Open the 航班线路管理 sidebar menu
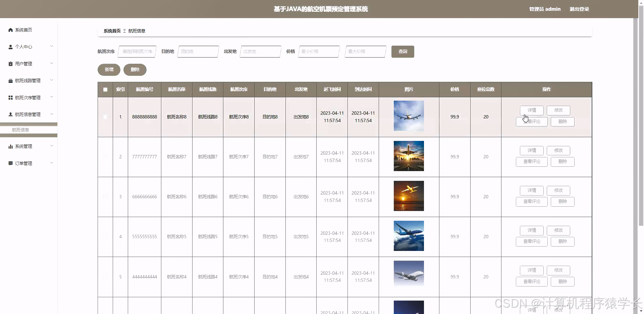The width and height of the screenshot is (644, 314). point(29,81)
